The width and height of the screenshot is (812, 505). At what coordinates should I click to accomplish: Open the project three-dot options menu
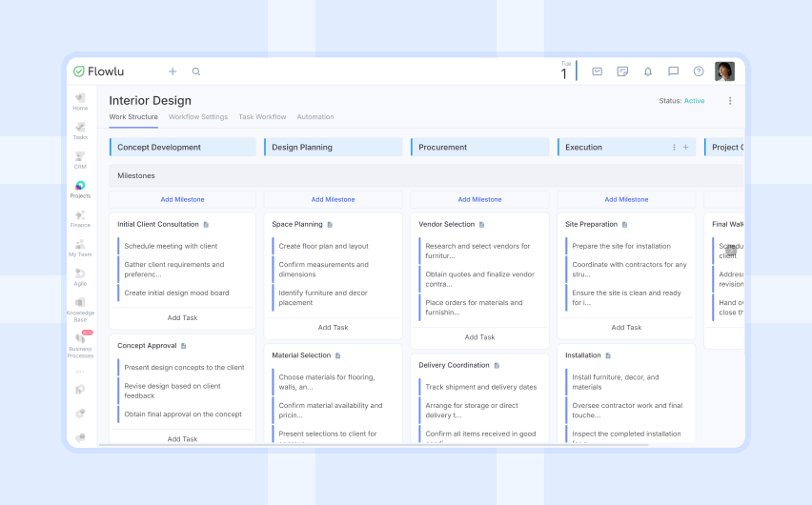pos(730,101)
